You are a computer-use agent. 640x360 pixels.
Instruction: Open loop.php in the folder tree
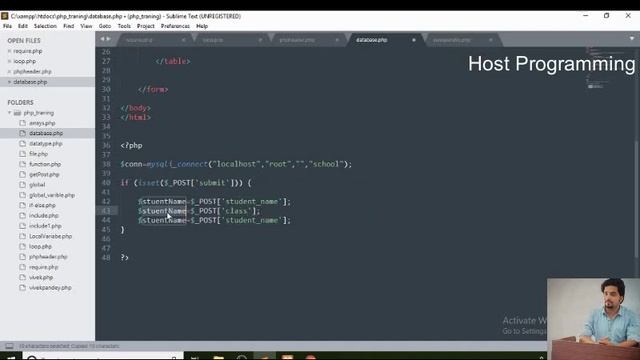click(40, 247)
